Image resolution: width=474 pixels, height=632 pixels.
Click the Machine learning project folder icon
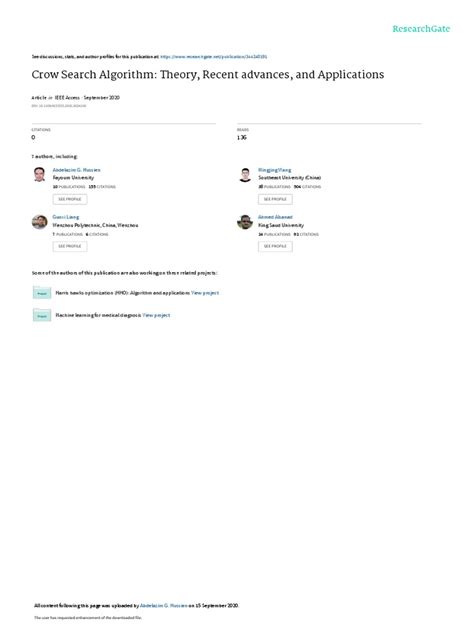pos(42,315)
